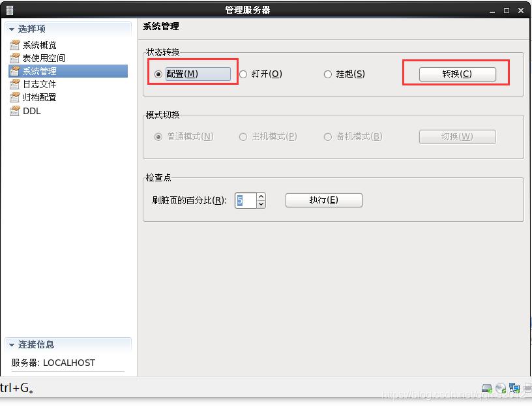Viewport: 532px width, 407px height.
Task: Click the 切换(W) button
Action: tap(458, 137)
